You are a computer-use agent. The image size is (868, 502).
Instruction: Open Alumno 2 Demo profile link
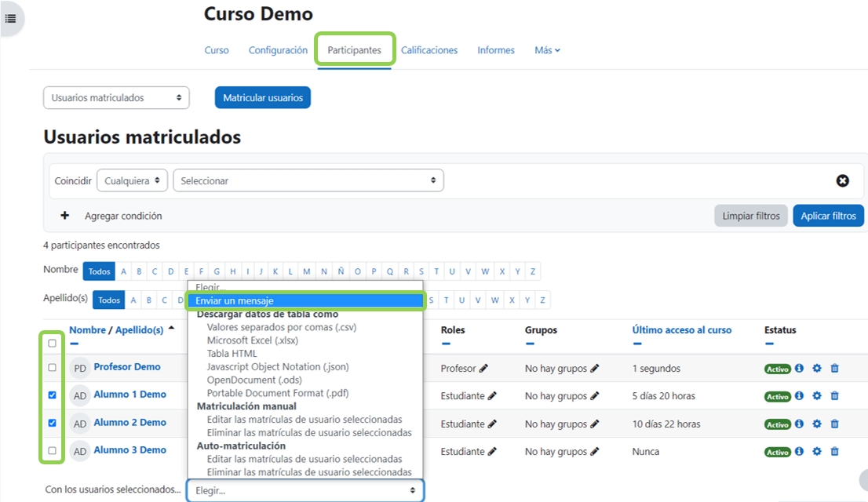[129, 422]
